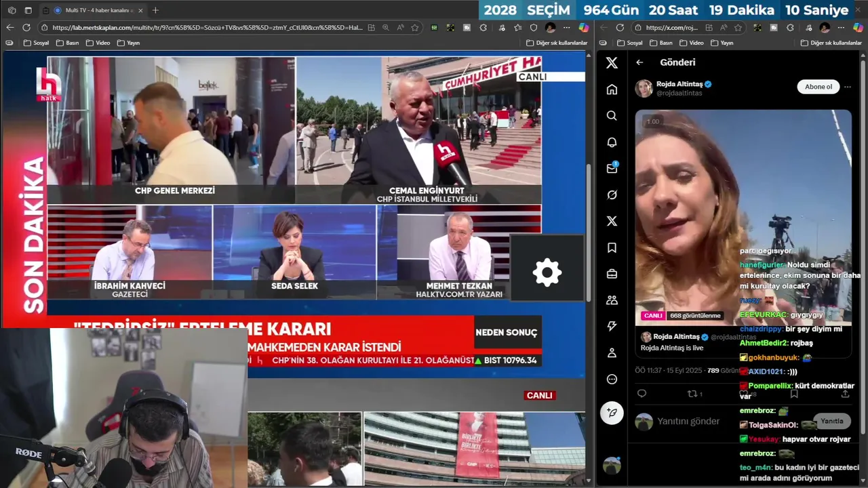868x488 pixels.
Task: Select the Multi TV browser tab
Action: 94,10
